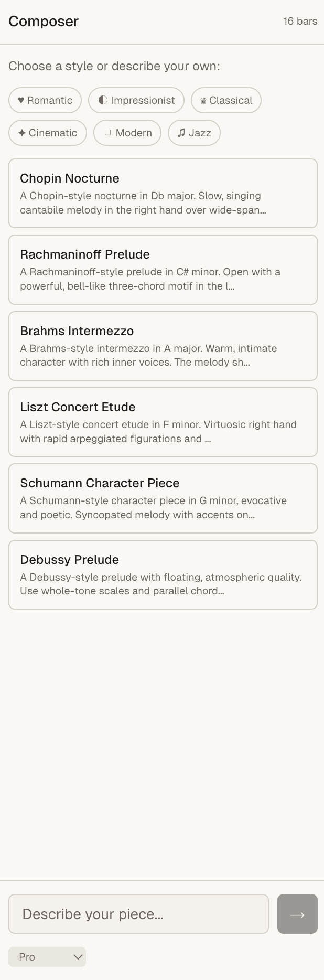Click the 16 bars indicator
The height and width of the screenshot is (980, 324).
tap(300, 21)
